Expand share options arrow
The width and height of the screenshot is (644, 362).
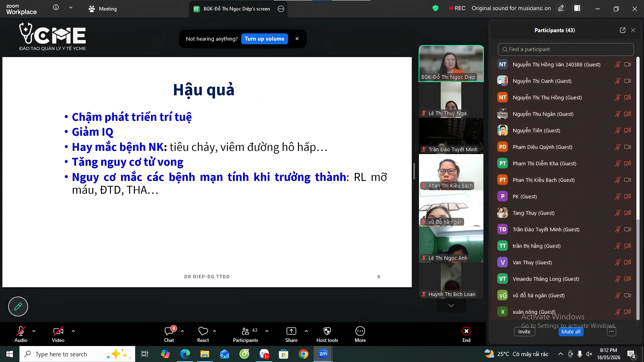point(306,331)
